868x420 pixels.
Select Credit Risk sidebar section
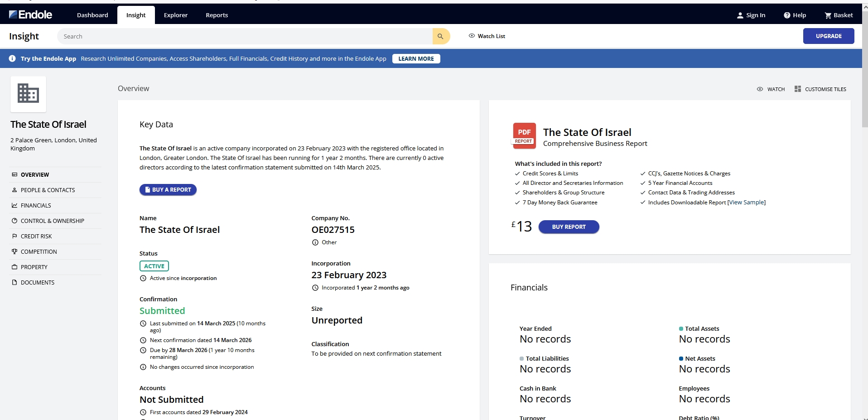36,236
